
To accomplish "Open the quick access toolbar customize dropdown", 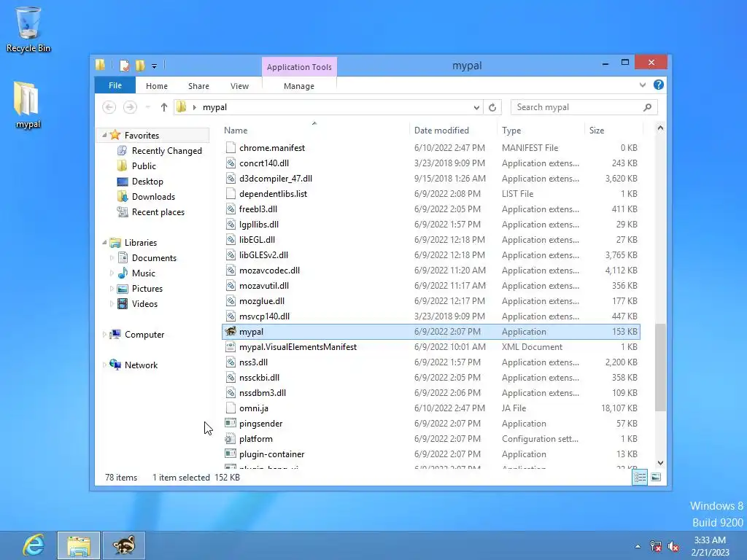I will click(155, 66).
